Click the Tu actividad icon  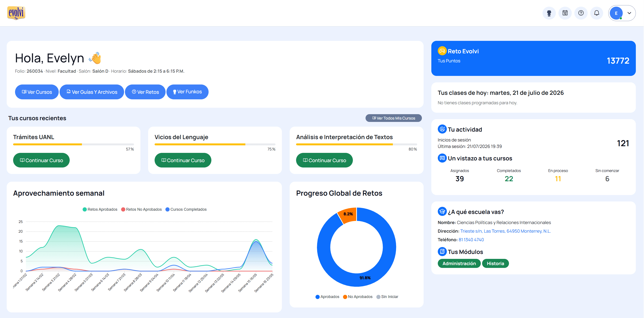(x=442, y=129)
